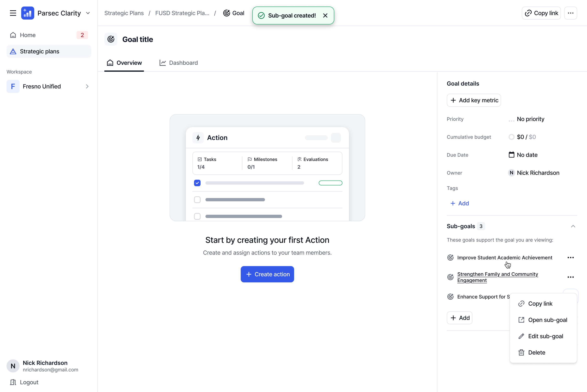
Task: Click the Create action button
Action: click(x=267, y=274)
